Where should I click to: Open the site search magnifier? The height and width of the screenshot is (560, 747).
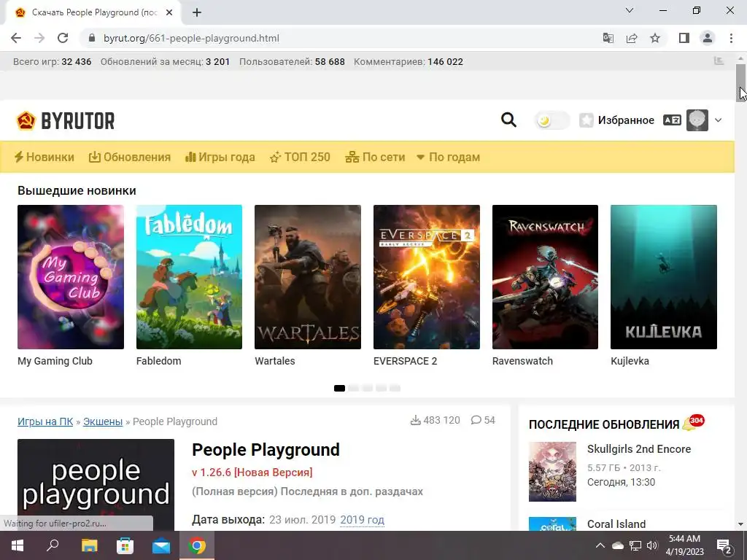click(x=508, y=120)
